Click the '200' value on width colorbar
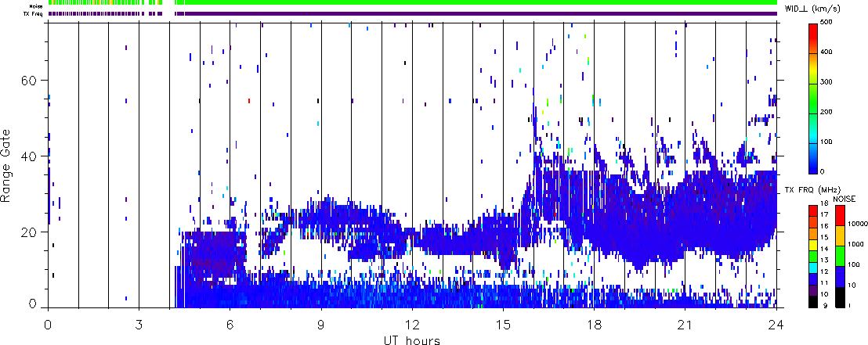The width and height of the screenshot is (868, 345). pos(826,112)
